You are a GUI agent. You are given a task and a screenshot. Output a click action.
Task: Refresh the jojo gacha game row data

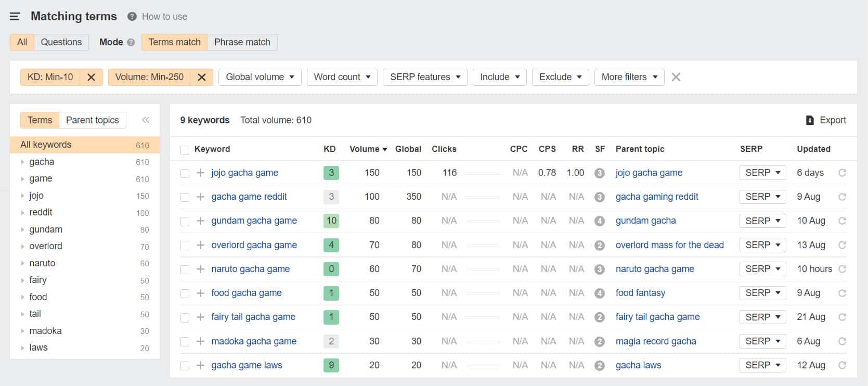(842, 173)
